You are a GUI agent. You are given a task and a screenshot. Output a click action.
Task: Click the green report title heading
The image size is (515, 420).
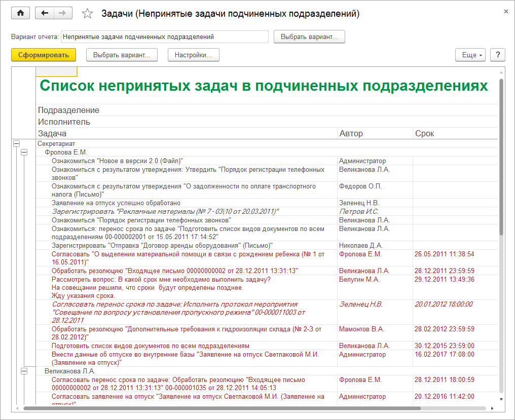(264, 86)
